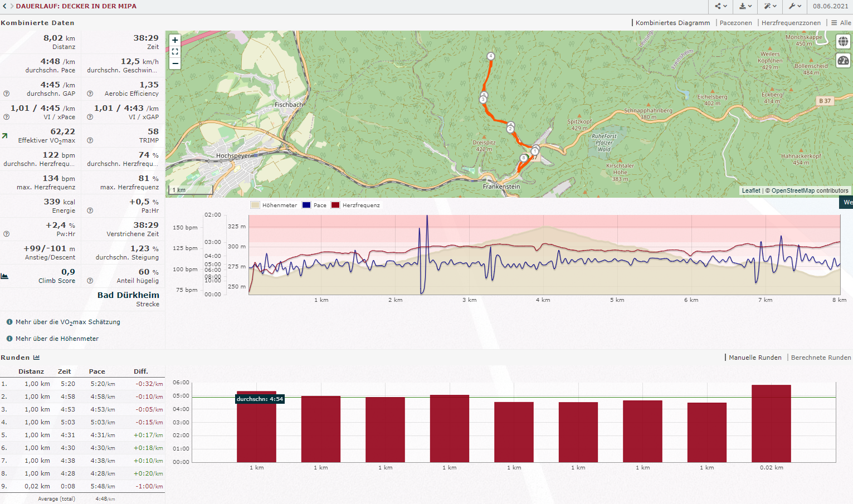The image size is (853, 504).
Task: Open the download/export dropdown menu
Action: tap(745, 6)
